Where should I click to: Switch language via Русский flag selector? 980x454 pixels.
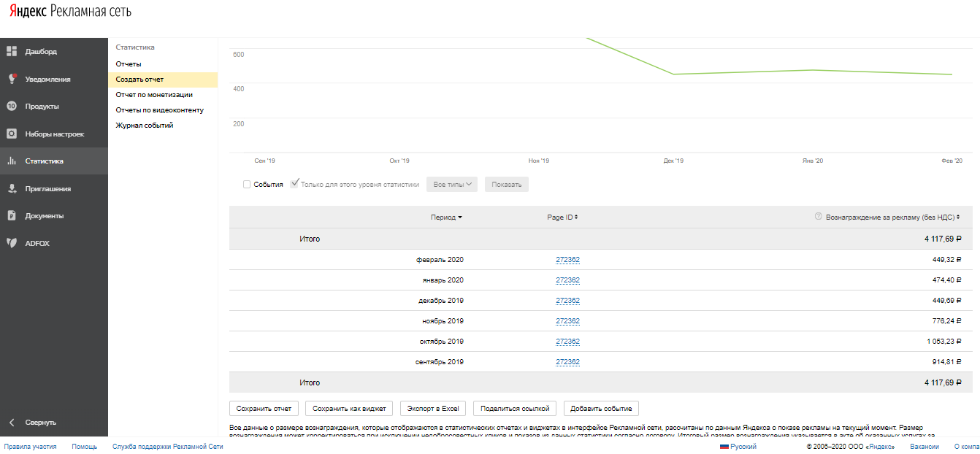pyautogui.click(x=738, y=446)
